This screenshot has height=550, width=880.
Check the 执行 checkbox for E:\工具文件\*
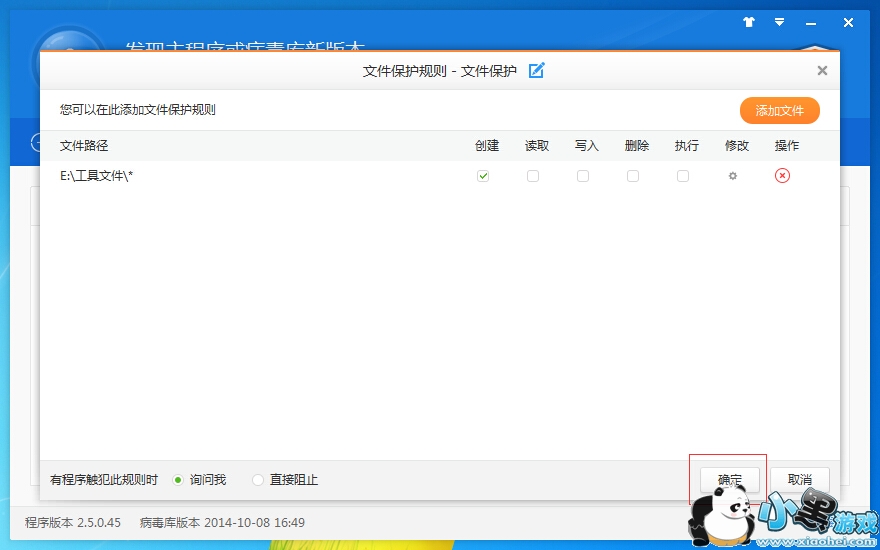(682, 176)
